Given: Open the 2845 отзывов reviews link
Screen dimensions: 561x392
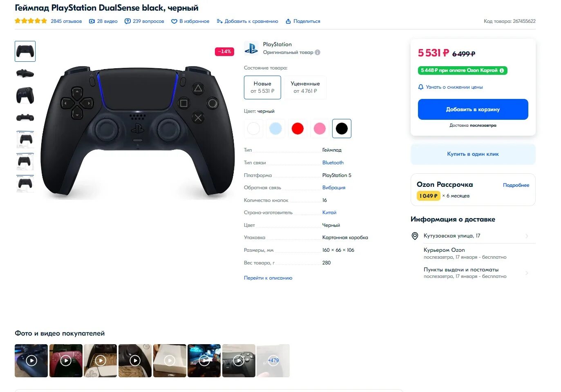Looking at the screenshot, I should [66, 21].
